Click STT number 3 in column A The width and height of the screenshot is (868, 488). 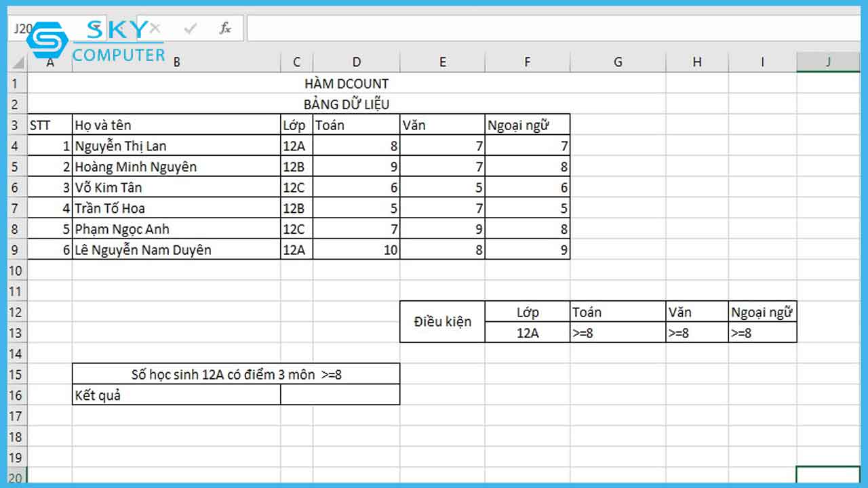50,187
